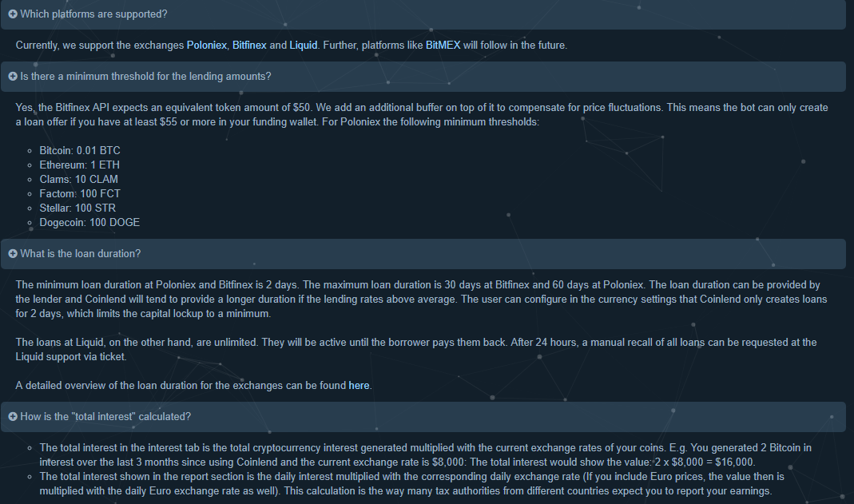Collapse the 'What is the loan duration?' header
This screenshot has width=854, height=504.
pos(423,254)
